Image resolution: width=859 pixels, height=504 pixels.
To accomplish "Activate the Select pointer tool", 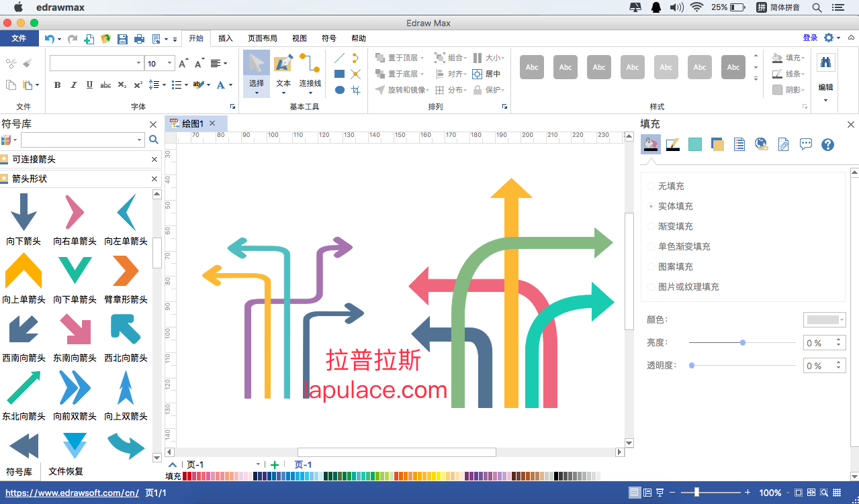I will pos(257,73).
